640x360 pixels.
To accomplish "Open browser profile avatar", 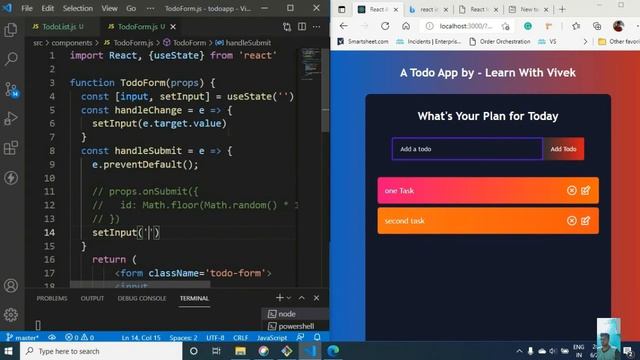I will pyautogui.click(x=618, y=26).
